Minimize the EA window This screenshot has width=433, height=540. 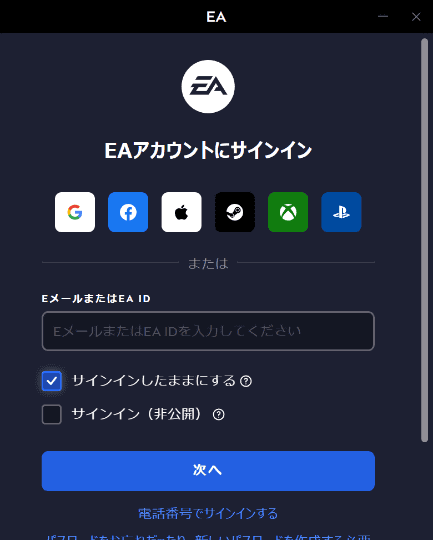coord(383,17)
